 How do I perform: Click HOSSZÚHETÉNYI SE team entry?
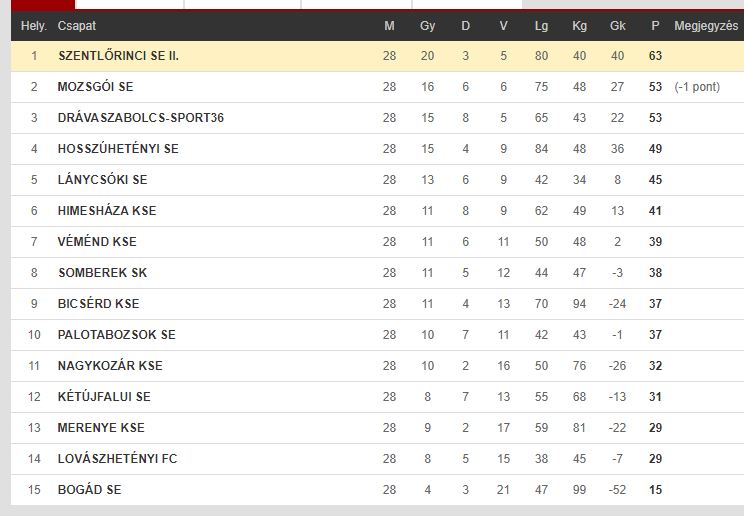coord(118,149)
